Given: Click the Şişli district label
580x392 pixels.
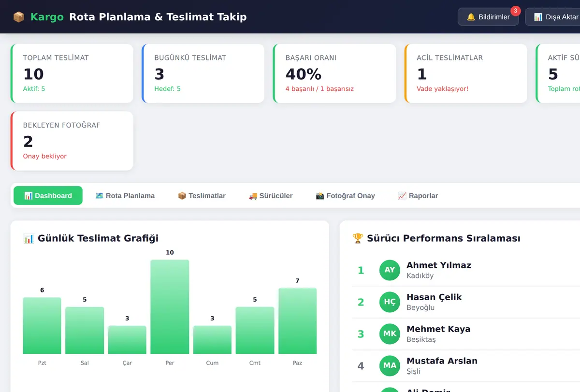Looking at the screenshot, I should click(413, 371).
